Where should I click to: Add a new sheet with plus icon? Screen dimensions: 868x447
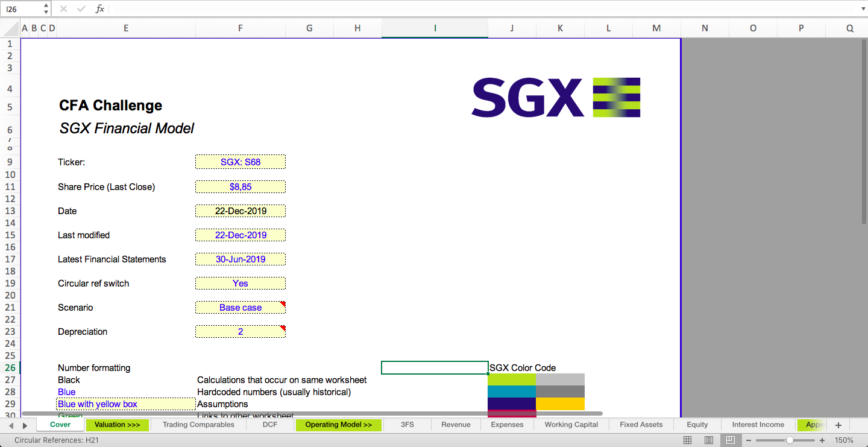[x=838, y=425]
